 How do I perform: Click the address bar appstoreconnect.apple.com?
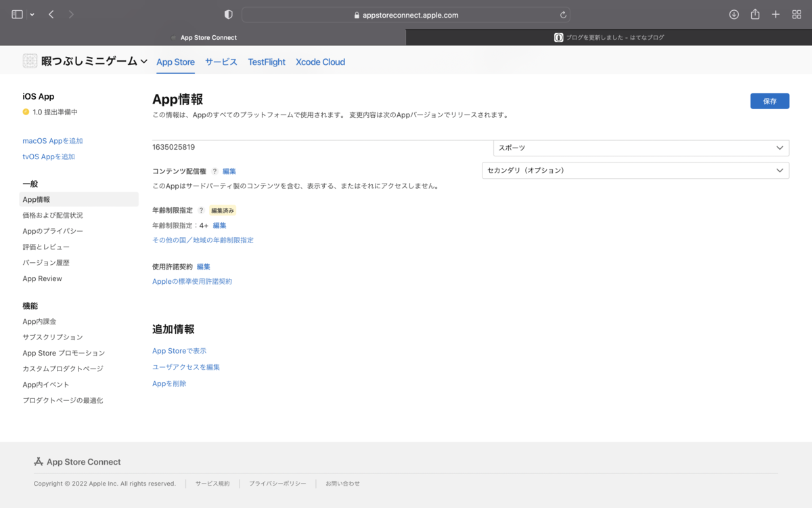coord(406,15)
